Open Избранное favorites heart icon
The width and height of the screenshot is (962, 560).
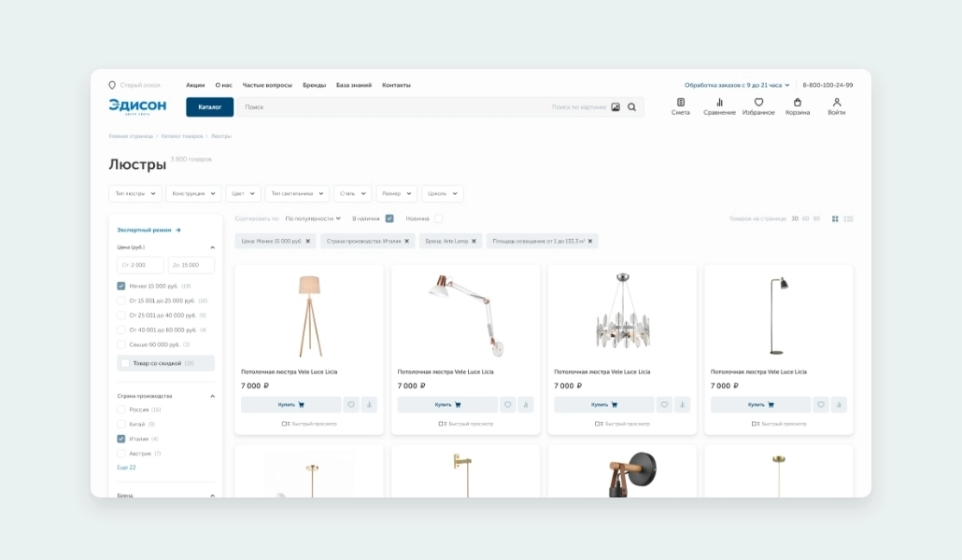click(x=758, y=103)
